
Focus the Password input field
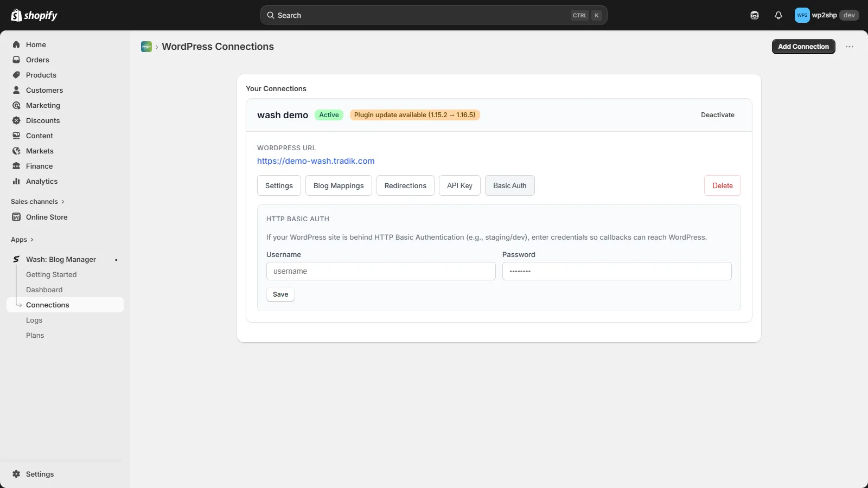point(617,271)
